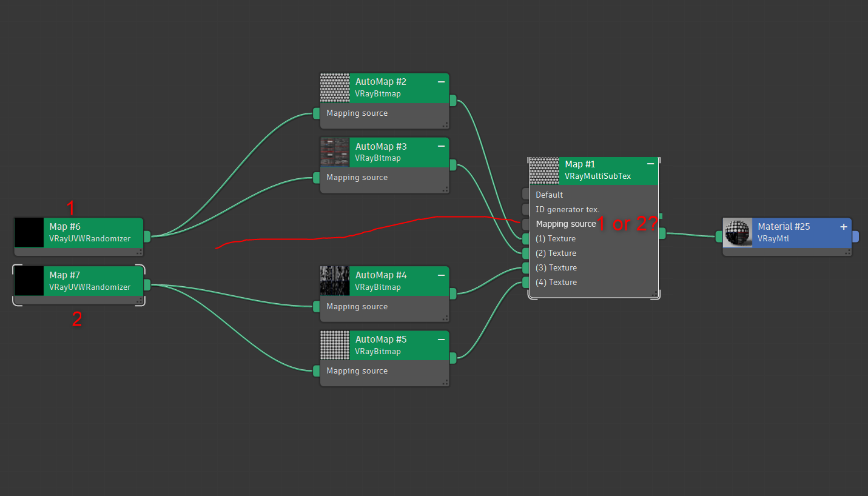Screen dimensions: 868x496
Task: Collapse the Map #1 VRayMultiSubTex node
Action: [650, 164]
